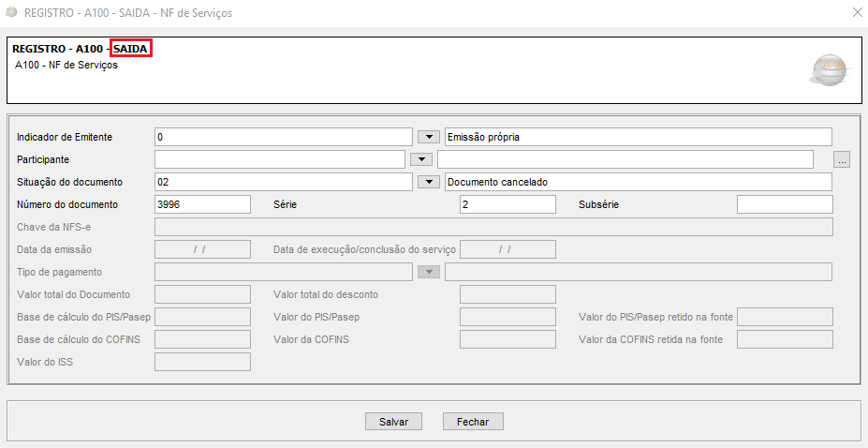Screen dimensions: 868x448
Task: Expand the Situação do documento dropdown
Action: pos(429,182)
